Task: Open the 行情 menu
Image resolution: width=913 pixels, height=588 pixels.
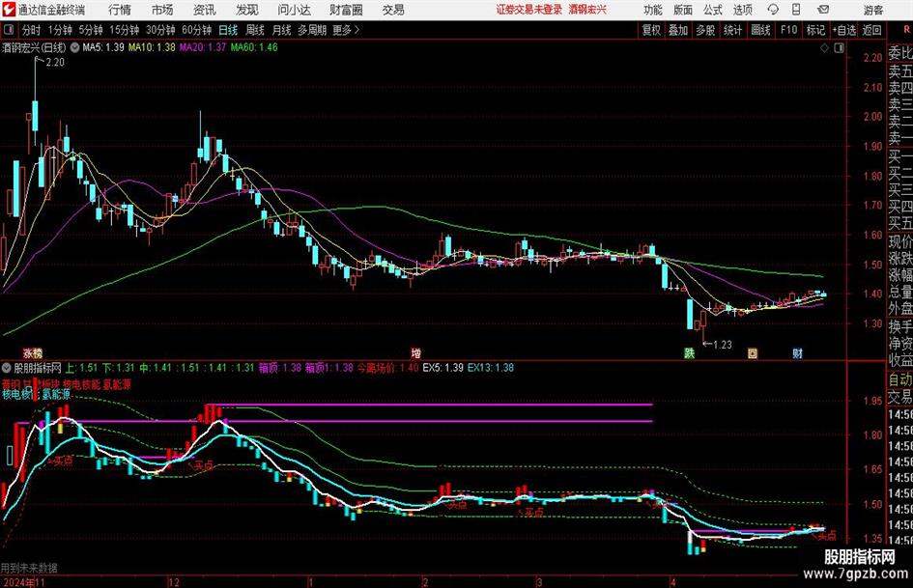Action: tap(120, 10)
